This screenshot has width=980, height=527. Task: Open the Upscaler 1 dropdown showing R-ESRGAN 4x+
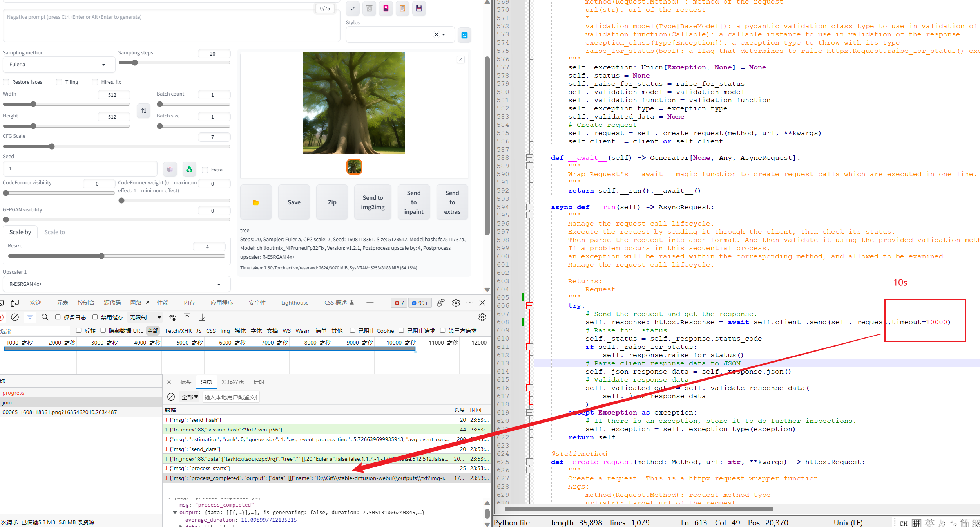(116, 284)
